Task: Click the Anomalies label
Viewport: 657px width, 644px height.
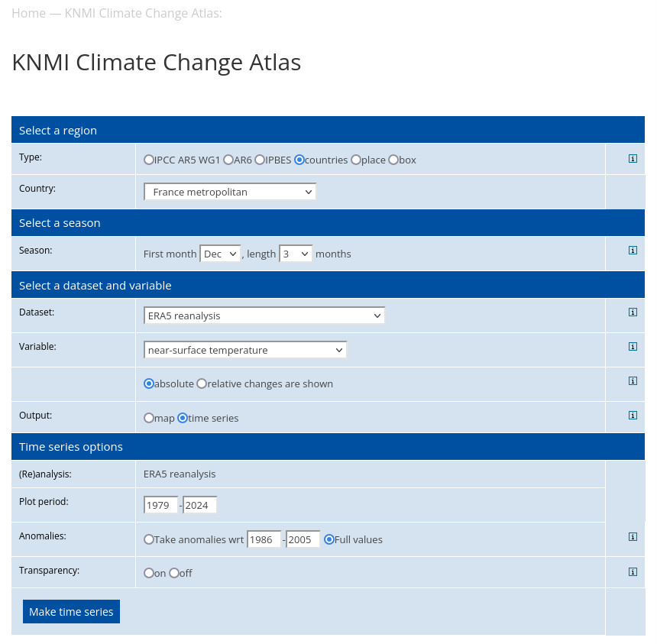Action: [x=42, y=536]
